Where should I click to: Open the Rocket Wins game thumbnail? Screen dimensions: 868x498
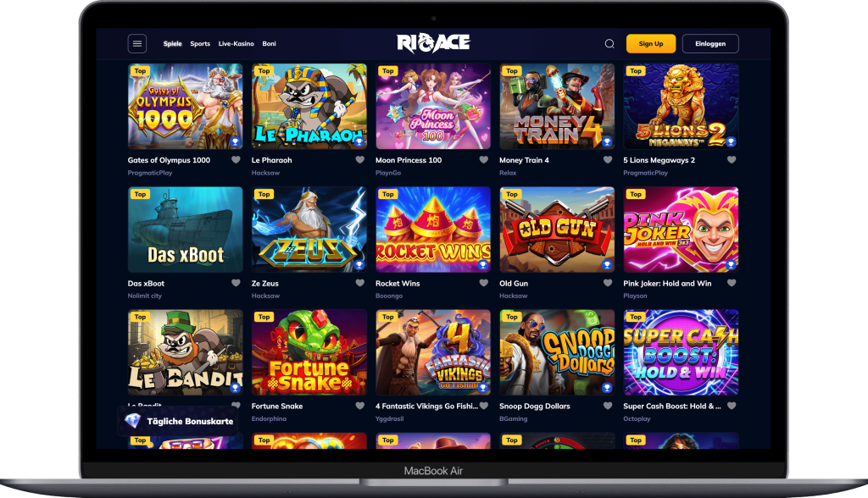[x=433, y=230]
